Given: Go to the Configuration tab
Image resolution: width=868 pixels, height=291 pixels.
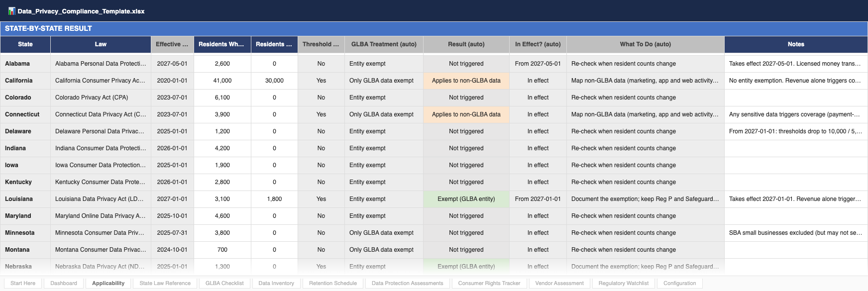Looking at the screenshot, I should tap(680, 283).
